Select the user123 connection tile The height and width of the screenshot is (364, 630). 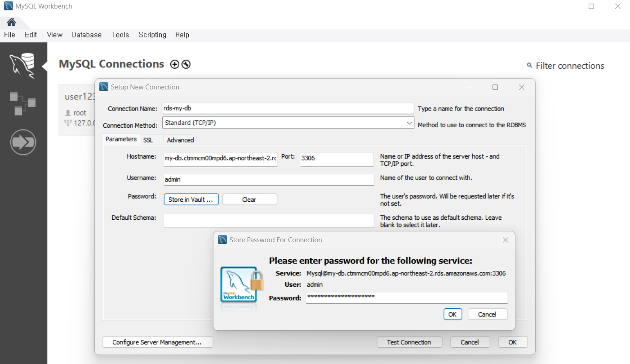[77, 110]
